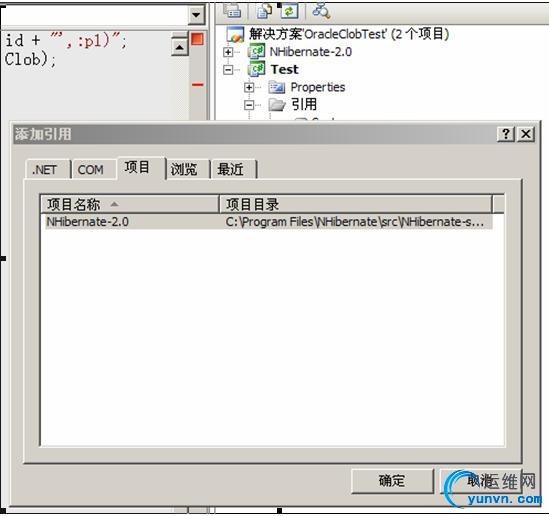Collapse the Test project node
549x516 pixels.
click(x=228, y=70)
